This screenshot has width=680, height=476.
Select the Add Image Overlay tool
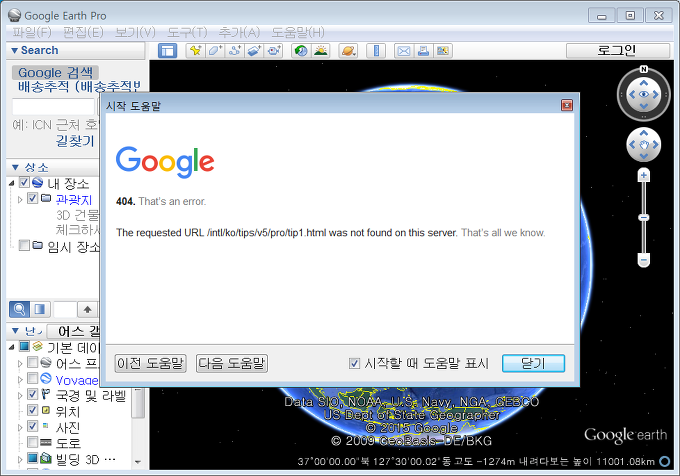pyautogui.click(x=254, y=51)
